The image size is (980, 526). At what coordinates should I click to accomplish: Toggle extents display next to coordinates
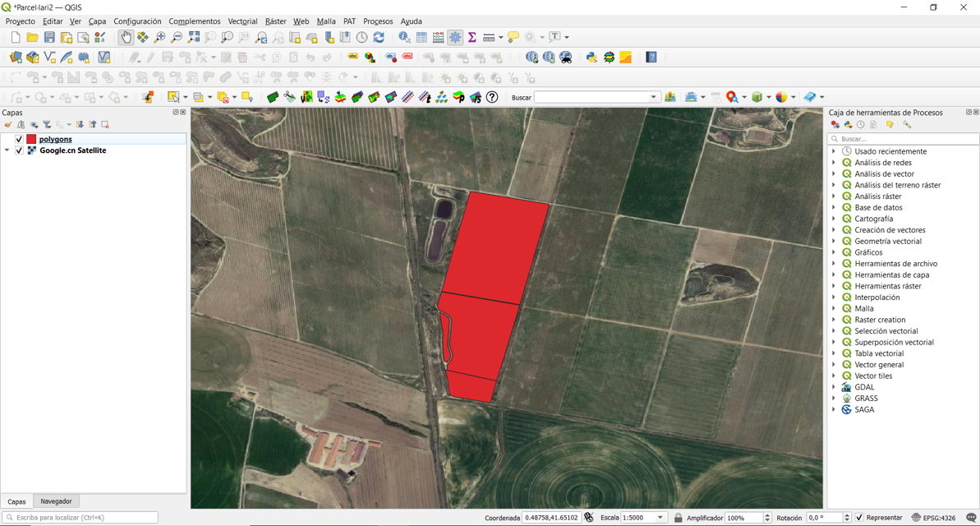pyautogui.click(x=588, y=518)
